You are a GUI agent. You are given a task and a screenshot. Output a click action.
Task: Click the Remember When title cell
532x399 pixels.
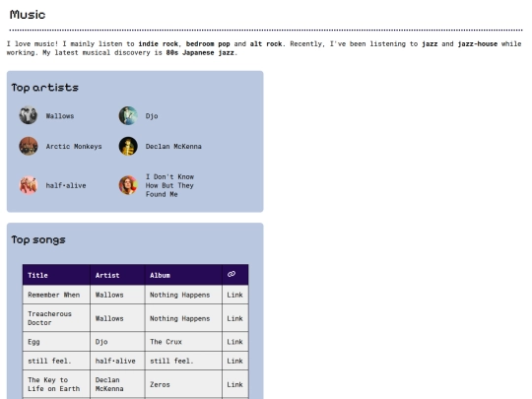point(56,295)
